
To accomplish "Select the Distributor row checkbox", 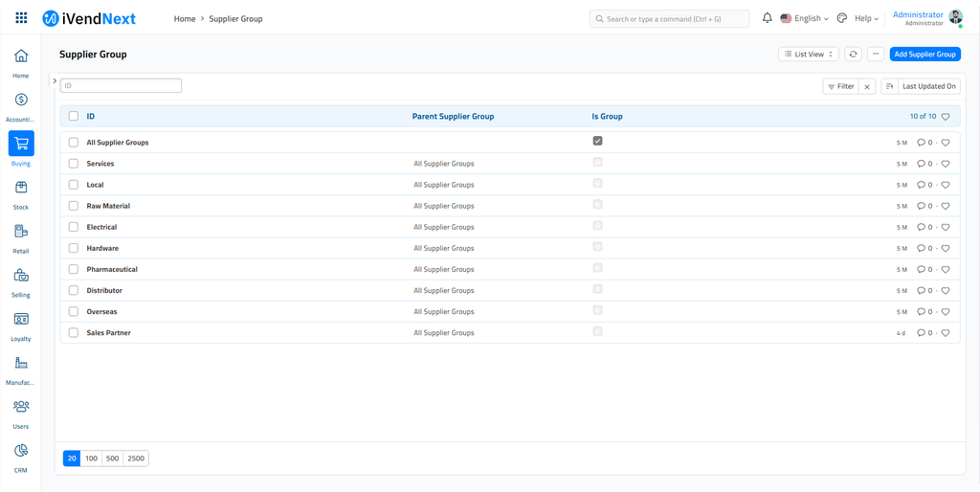I will (x=74, y=291).
